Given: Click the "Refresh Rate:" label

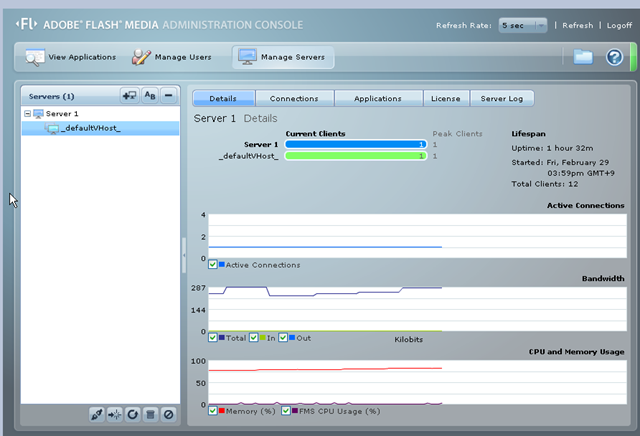Looking at the screenshot, I should (463, 25).
